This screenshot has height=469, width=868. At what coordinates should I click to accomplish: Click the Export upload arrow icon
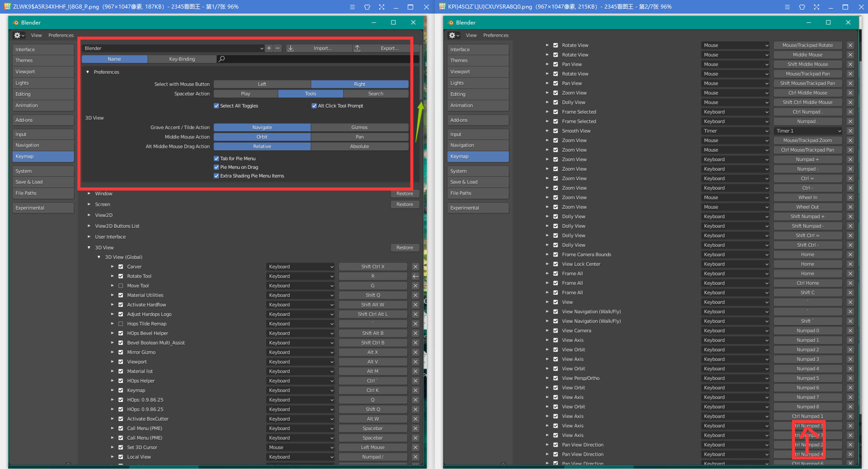[x=357, y=48]
